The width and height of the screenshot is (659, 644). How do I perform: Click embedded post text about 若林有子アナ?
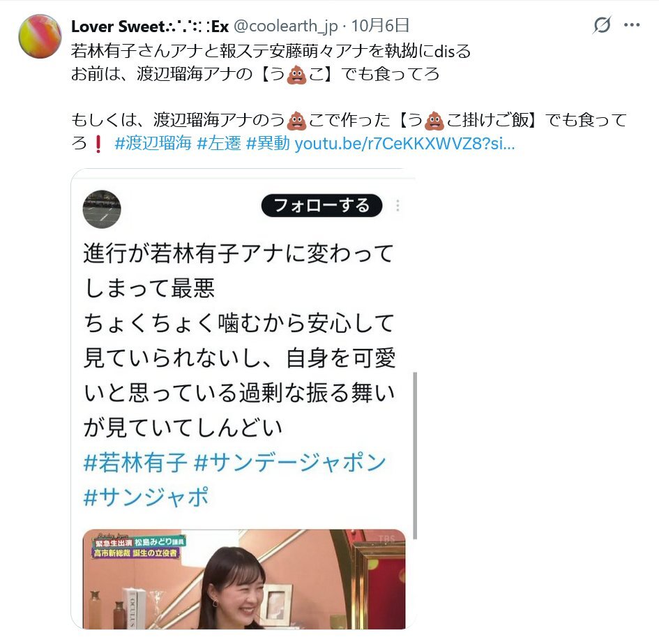point(238,340)
